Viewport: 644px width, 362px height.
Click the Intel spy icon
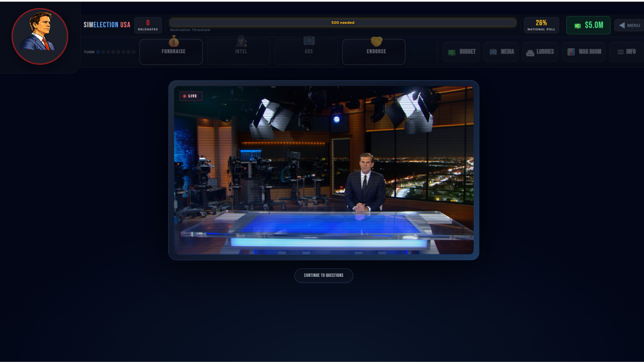241,42
